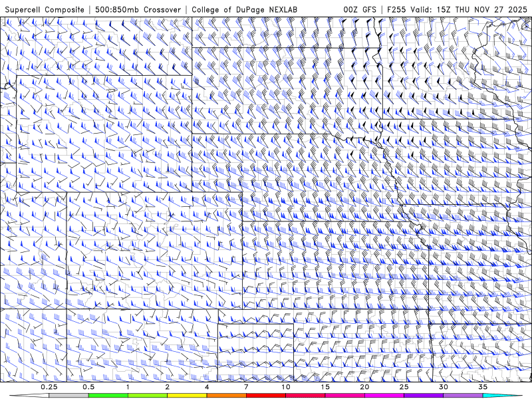Select the '15' legend tick label
Image resolution: width=532 pixels, height=399 pixels.
point(325,387)
